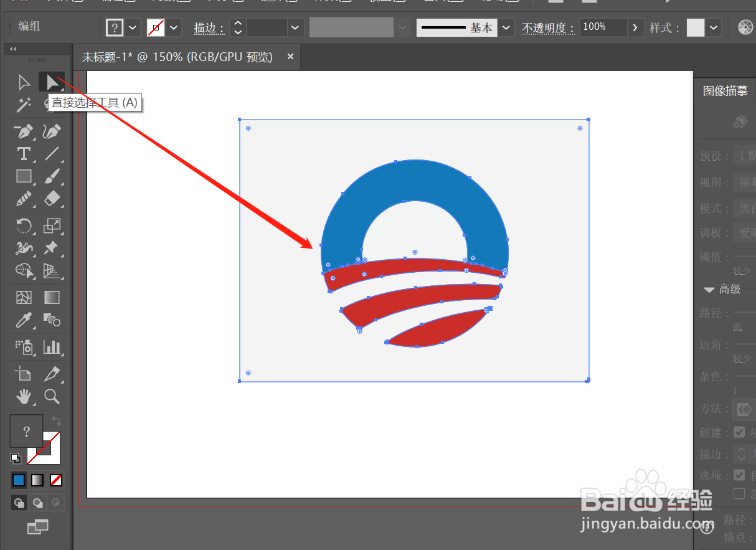Open the 调板 palette dropdown
The image size is (756, 550).
coord(744,233)
